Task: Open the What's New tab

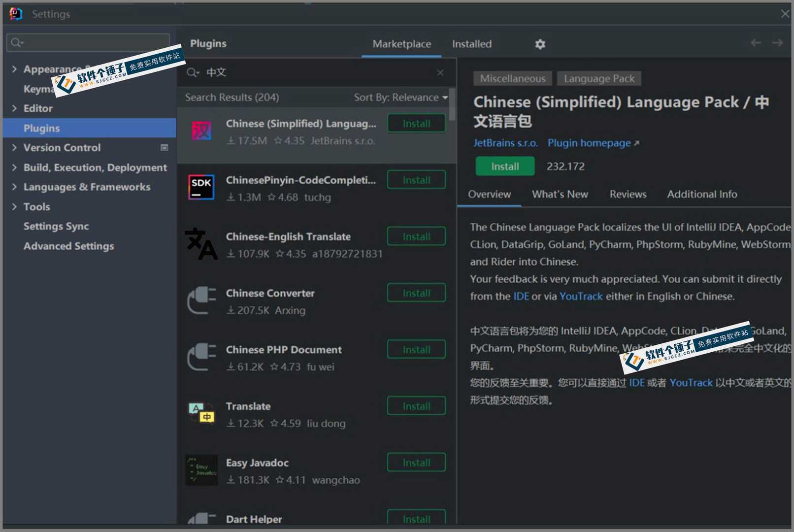Action: 560,195
